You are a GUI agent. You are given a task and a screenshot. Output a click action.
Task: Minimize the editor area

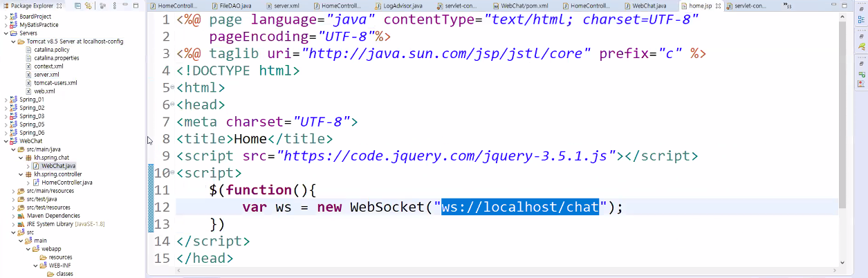point(832,6)
